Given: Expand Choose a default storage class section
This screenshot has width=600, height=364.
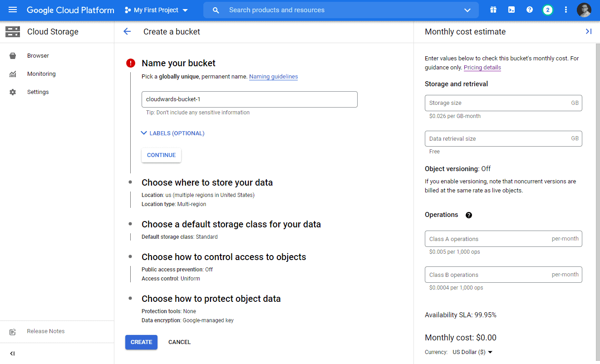Looking at the screenshot, I should [231, 224].
